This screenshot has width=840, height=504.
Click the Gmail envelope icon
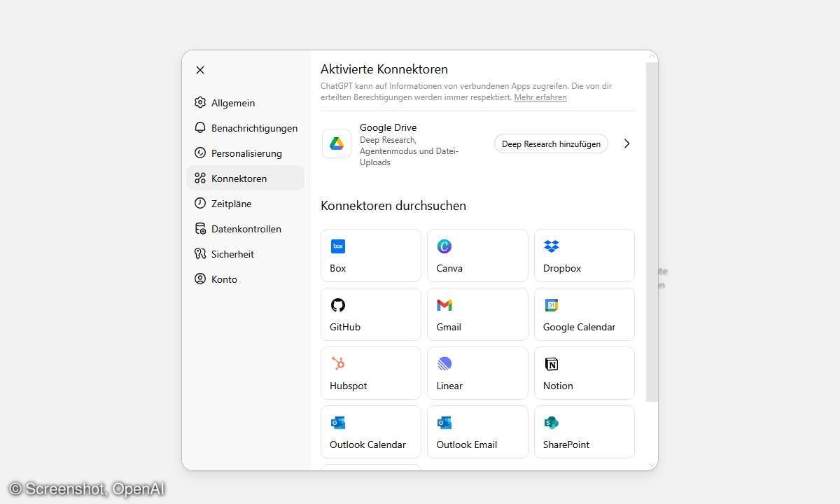pos(444,305)
